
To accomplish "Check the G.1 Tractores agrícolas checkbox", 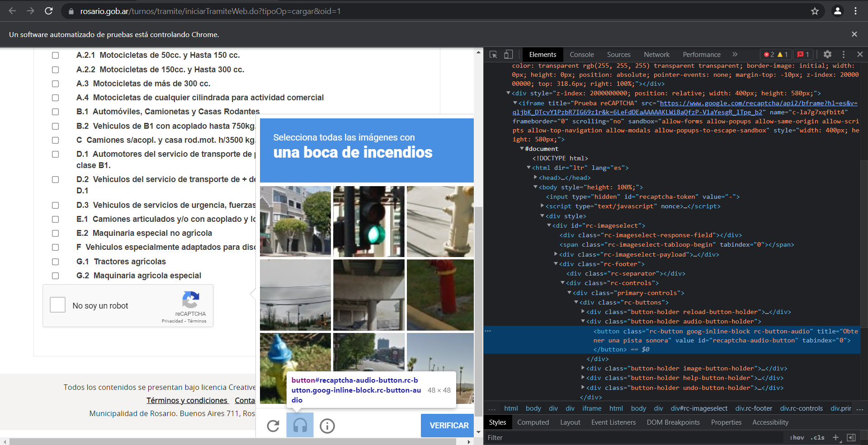I will click(x=56, y=262).
